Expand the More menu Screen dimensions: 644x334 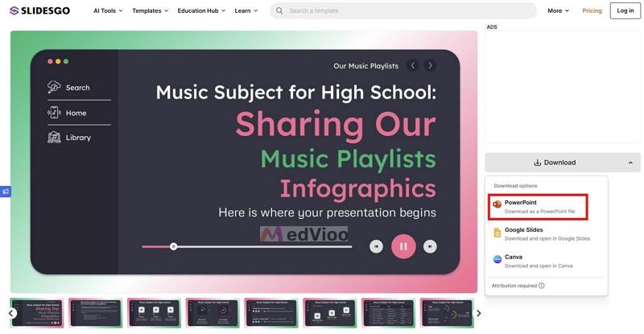tap(558, 10)
